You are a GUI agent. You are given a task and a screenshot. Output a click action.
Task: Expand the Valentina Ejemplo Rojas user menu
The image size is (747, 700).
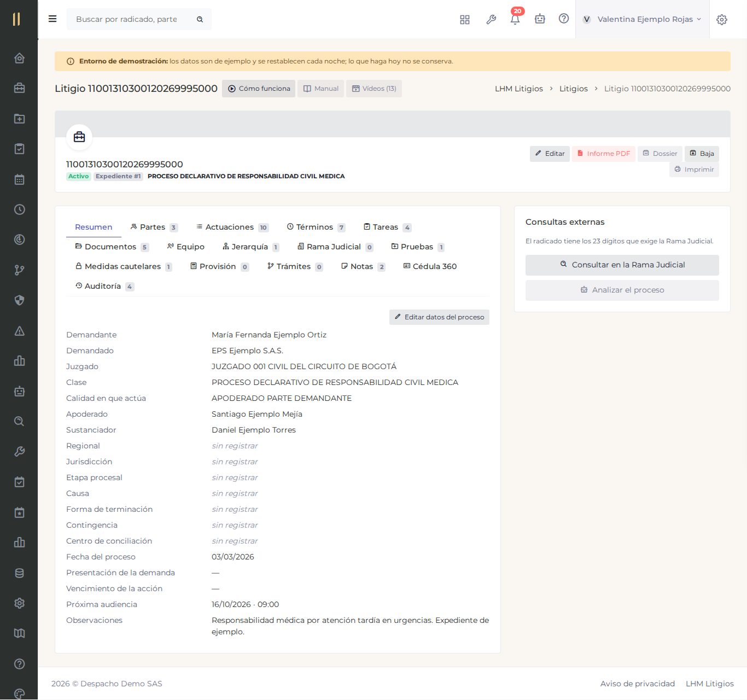pos(642,19)
